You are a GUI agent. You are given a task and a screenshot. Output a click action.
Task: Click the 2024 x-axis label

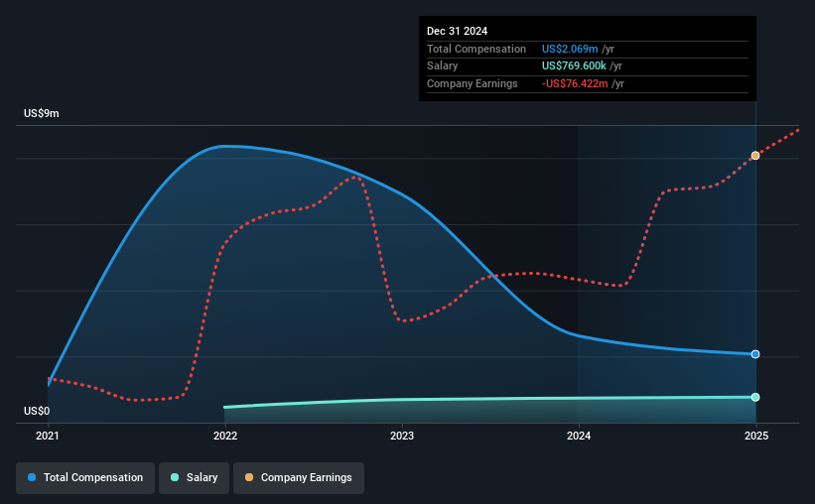(579, 436)
